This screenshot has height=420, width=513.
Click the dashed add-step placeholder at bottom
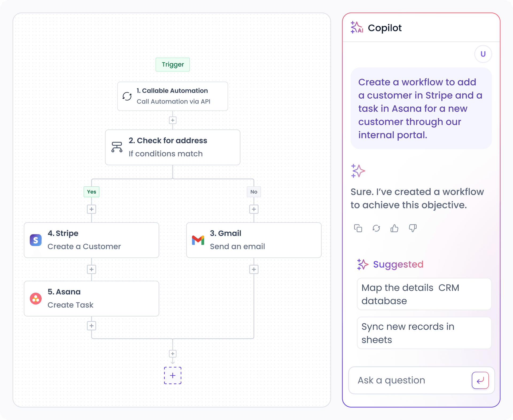click(x=173, y=376)
